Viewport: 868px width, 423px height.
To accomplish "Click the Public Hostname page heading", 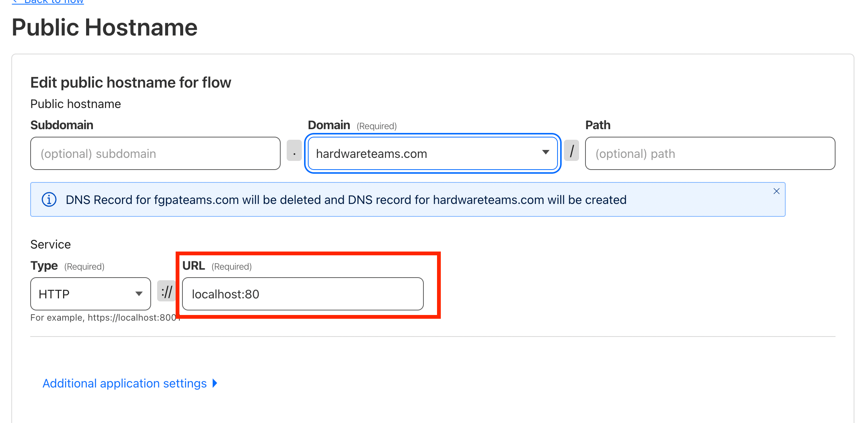I will 105,28.
